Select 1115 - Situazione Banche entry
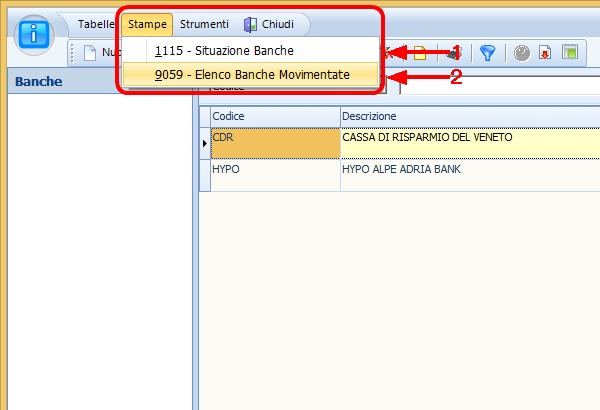The height and width of the screenshot is (410, 600). [223, 50]
